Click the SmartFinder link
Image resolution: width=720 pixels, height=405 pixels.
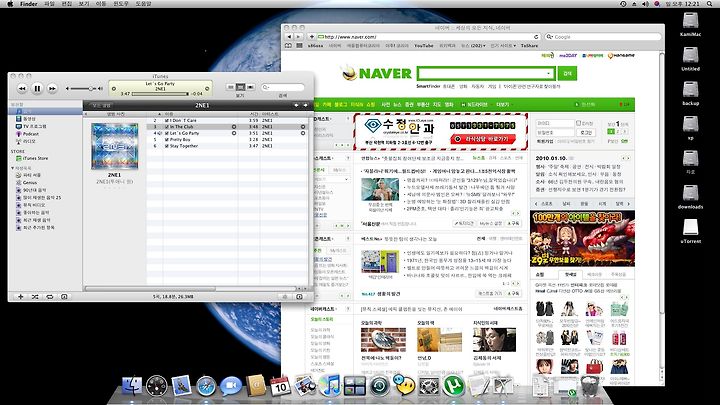point(428,86)
